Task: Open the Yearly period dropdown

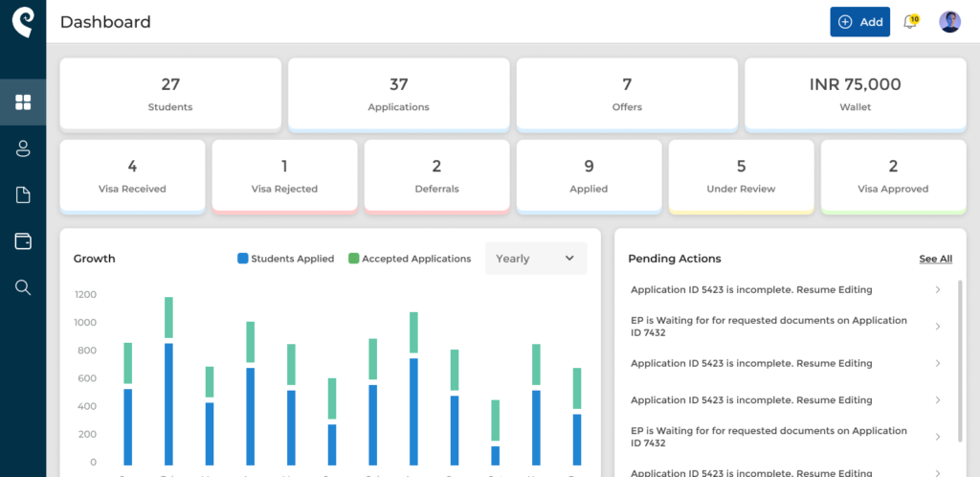Action: pyautogui.click(x=536, y=259)
